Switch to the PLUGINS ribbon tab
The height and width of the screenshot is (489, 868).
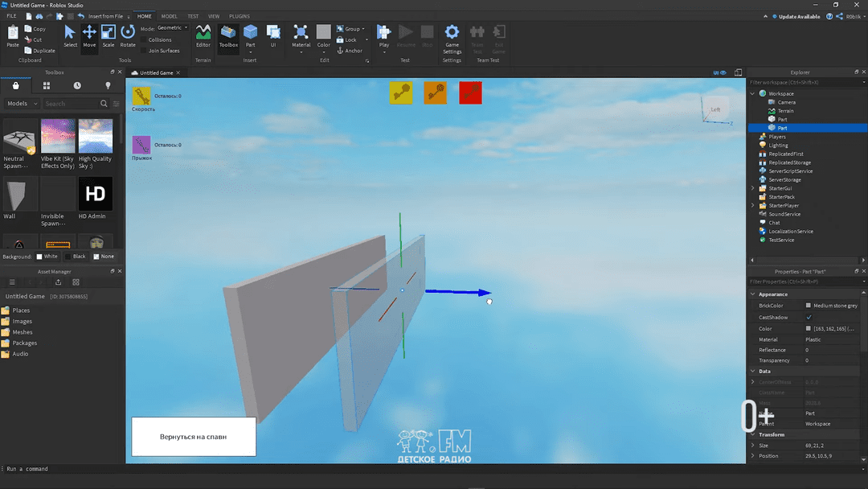click(x=240, y=16)
